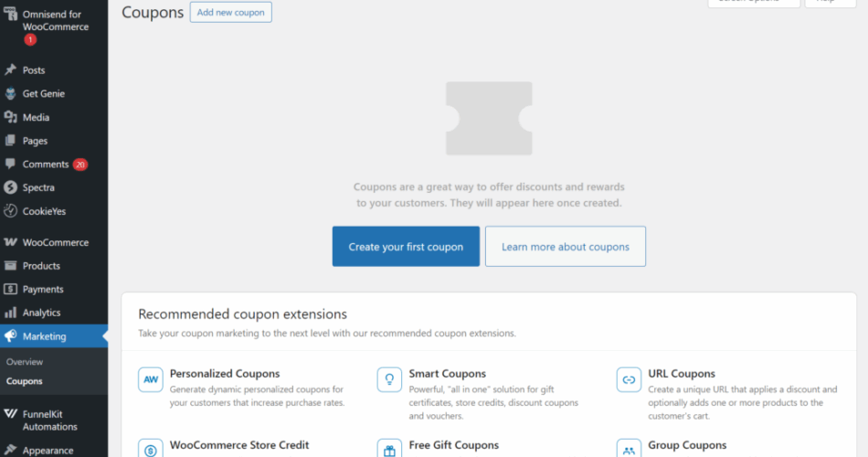This screenshot has width=868, height=457.
Task: Click the Payments dollar icon
Action: click(x=10, y=290)
